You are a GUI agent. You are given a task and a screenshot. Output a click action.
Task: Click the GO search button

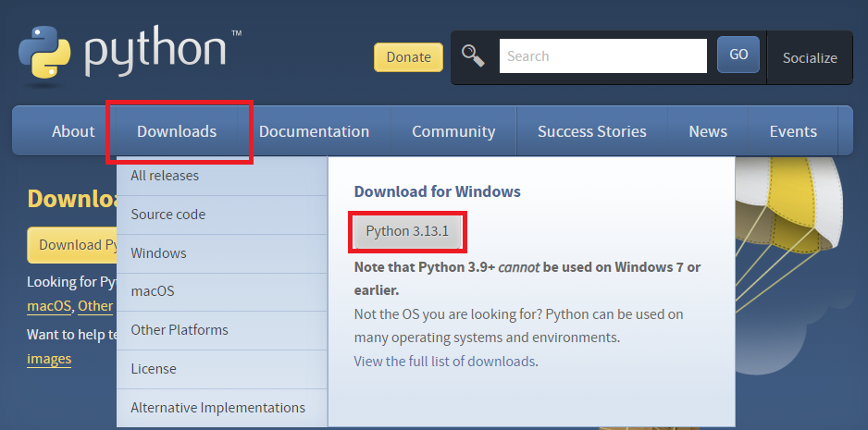[x=738, y=55]
